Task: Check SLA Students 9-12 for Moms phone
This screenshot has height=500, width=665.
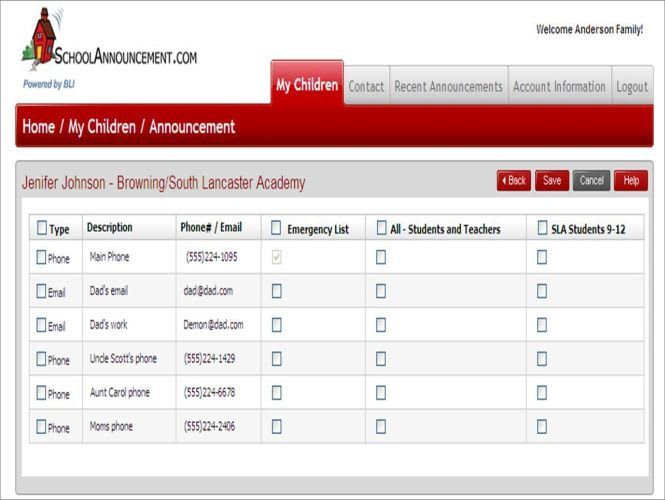Action: tap(542, 427)
